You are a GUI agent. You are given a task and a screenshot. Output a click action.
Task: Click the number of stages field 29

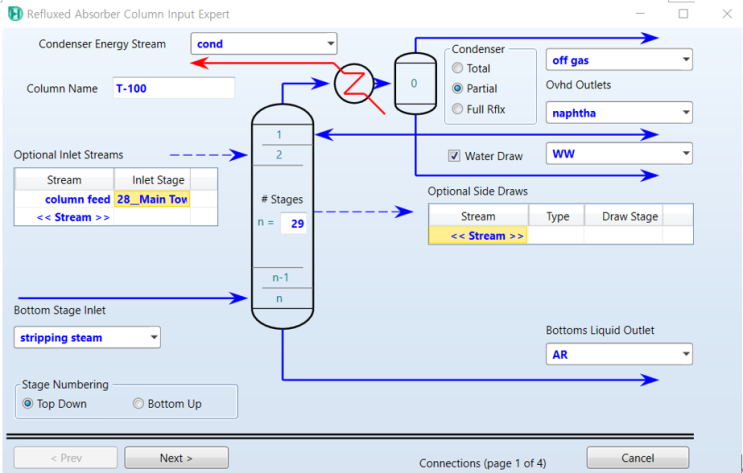(x=293, y=224)
